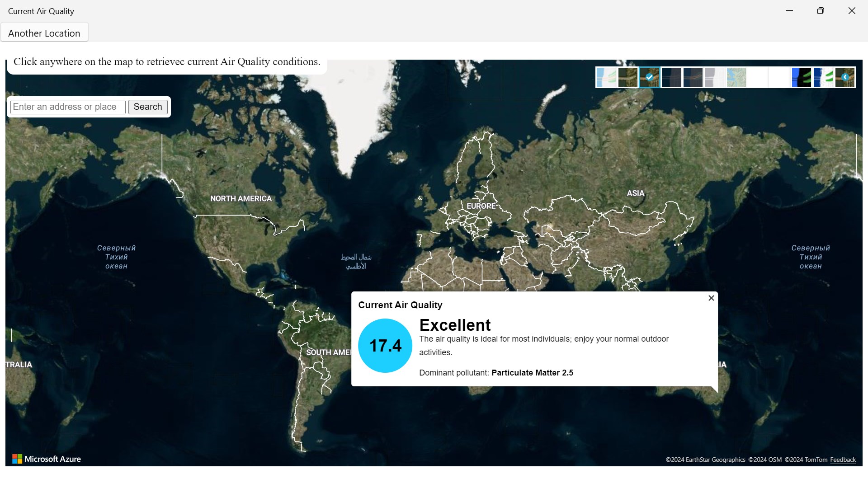The height and width of the screenshot is (488, 868).
Task: Restore down the application window
Action: point(821,11)
